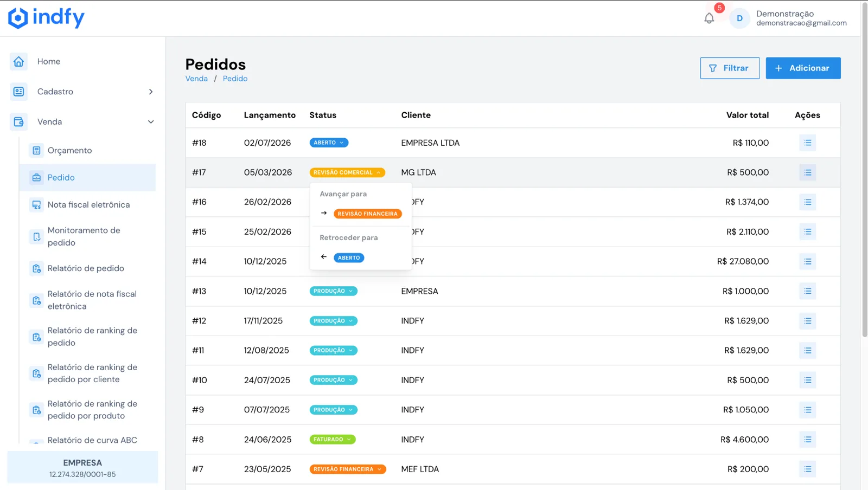Click the Nota fiscal eletrônica icon
The height and width of the screenshot is (490, 868).
(36, 204)
